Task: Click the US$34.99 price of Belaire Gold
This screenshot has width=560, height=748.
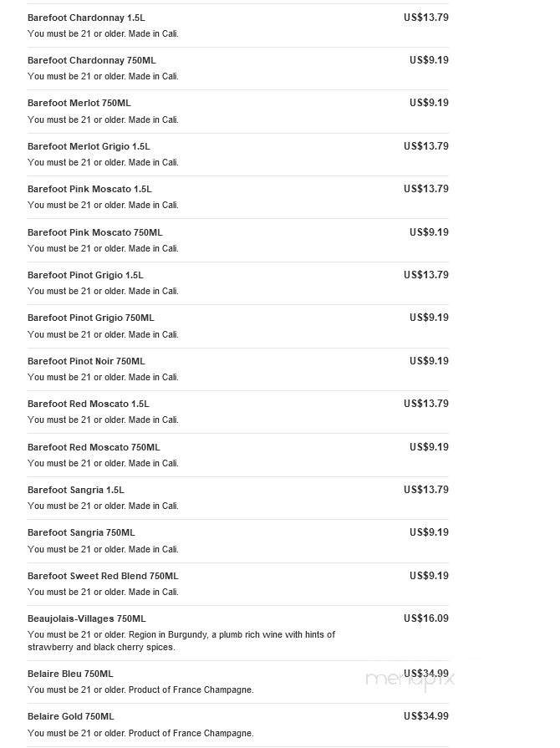Action: (x=425, y=716)
